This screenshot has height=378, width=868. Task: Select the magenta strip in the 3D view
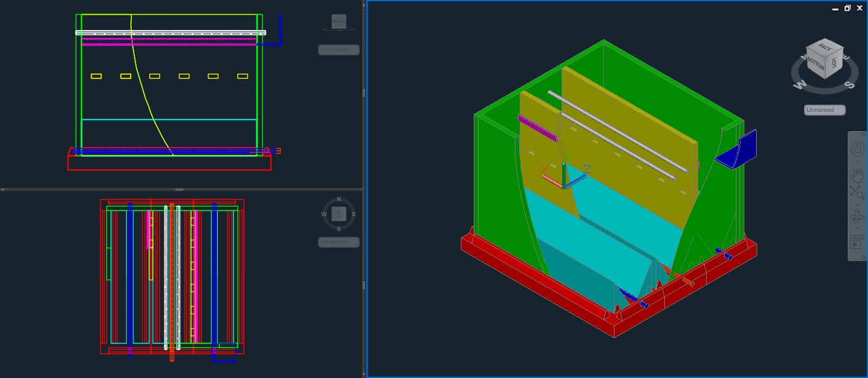tap(537, 127)
